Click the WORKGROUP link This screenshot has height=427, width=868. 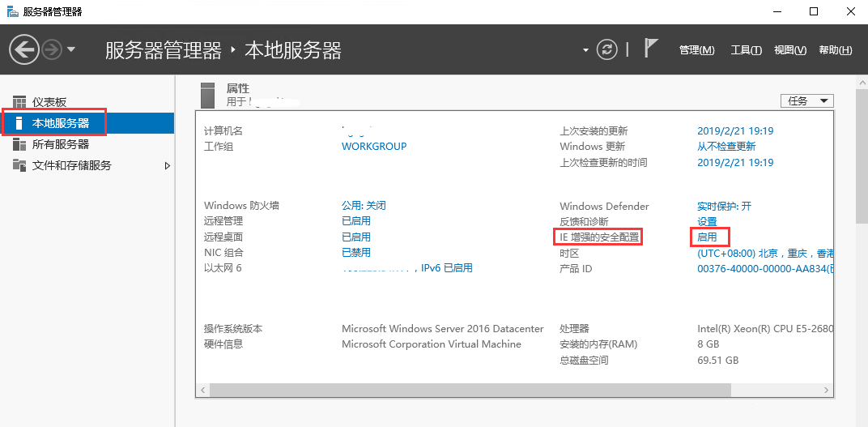point(374,146)
